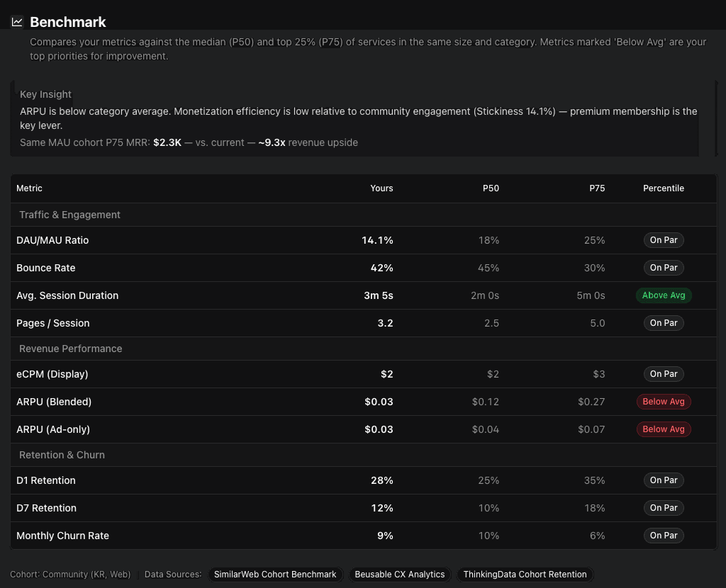Click the Metric column header

pyautogui.click(x=30, y=188)
